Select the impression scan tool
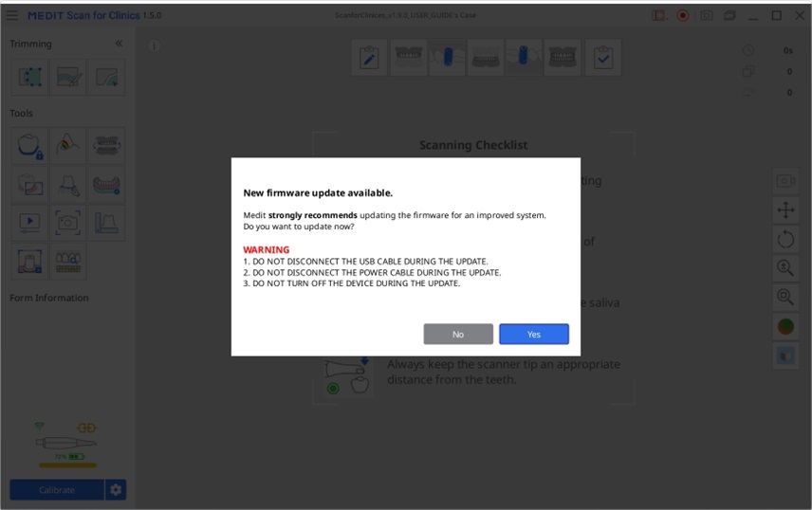 point(30,261)
